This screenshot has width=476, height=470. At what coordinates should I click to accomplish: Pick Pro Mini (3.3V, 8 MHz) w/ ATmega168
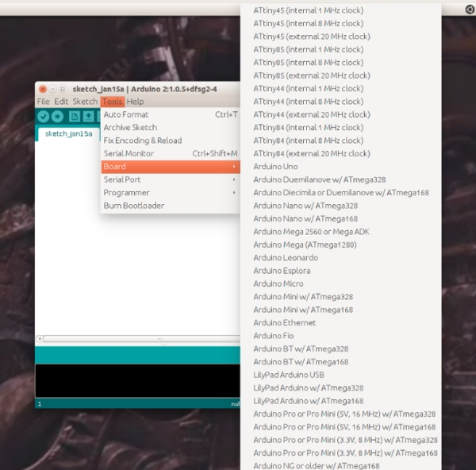coord(341,453)
